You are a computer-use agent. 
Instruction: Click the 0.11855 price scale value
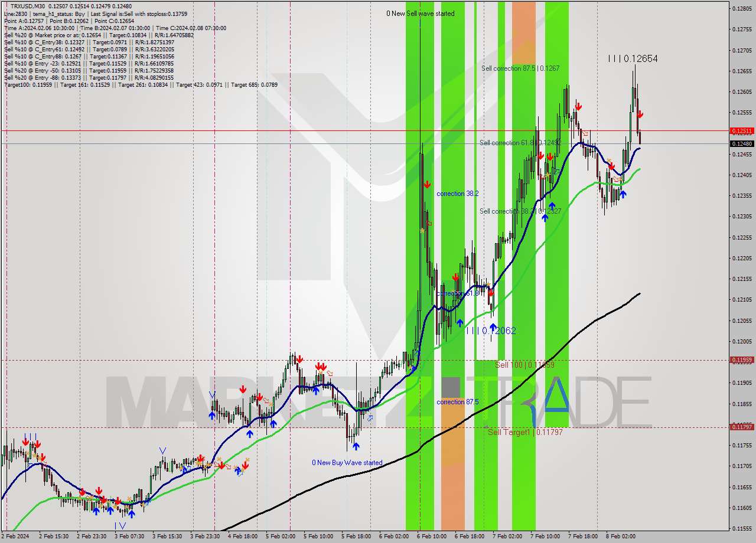point(742,404)
